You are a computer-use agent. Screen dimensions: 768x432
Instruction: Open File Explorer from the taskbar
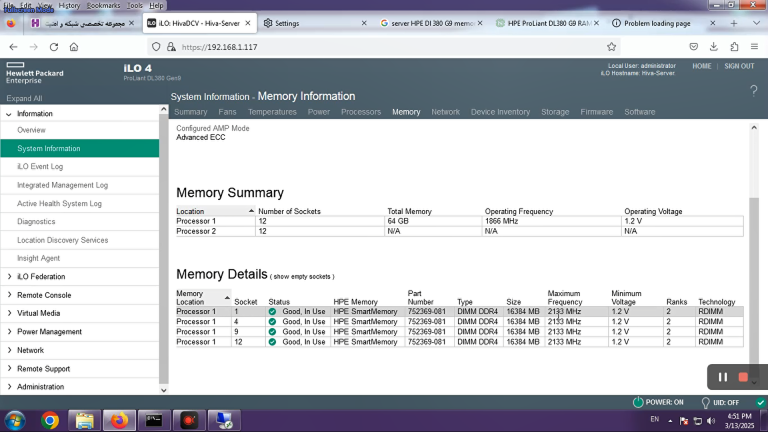[x=84, y=421]
